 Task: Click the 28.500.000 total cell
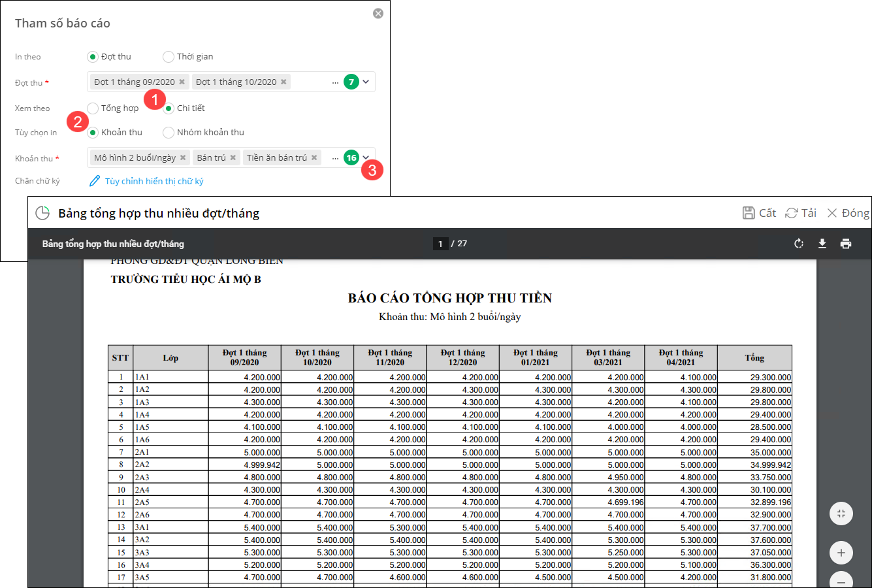tap(754, 427)
